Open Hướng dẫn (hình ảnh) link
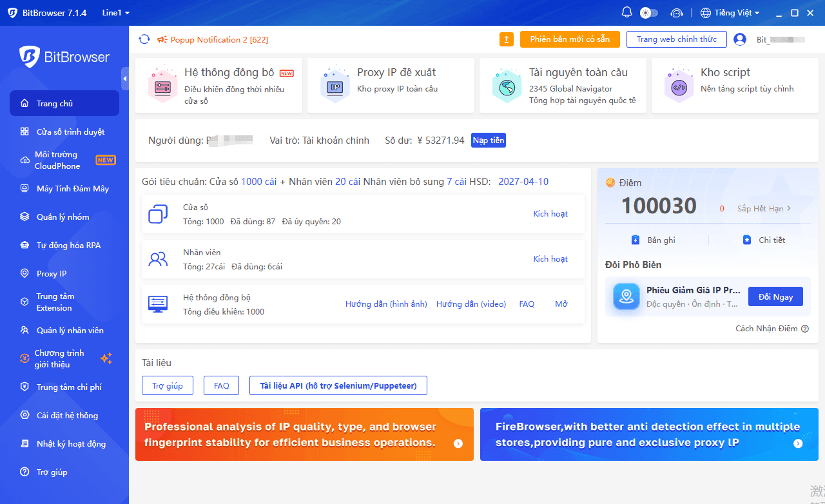Screen dimensions: 825x504 click(386, 304)
